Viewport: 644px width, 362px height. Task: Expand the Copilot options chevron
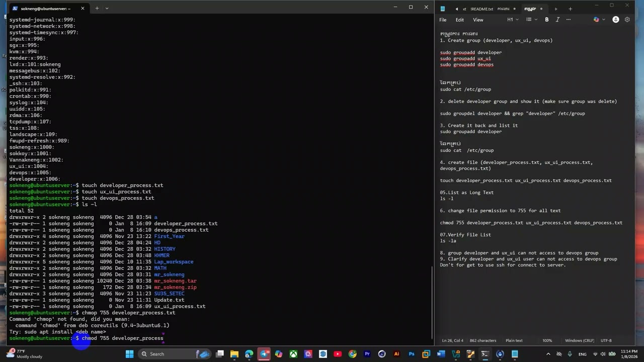[603, 20]
